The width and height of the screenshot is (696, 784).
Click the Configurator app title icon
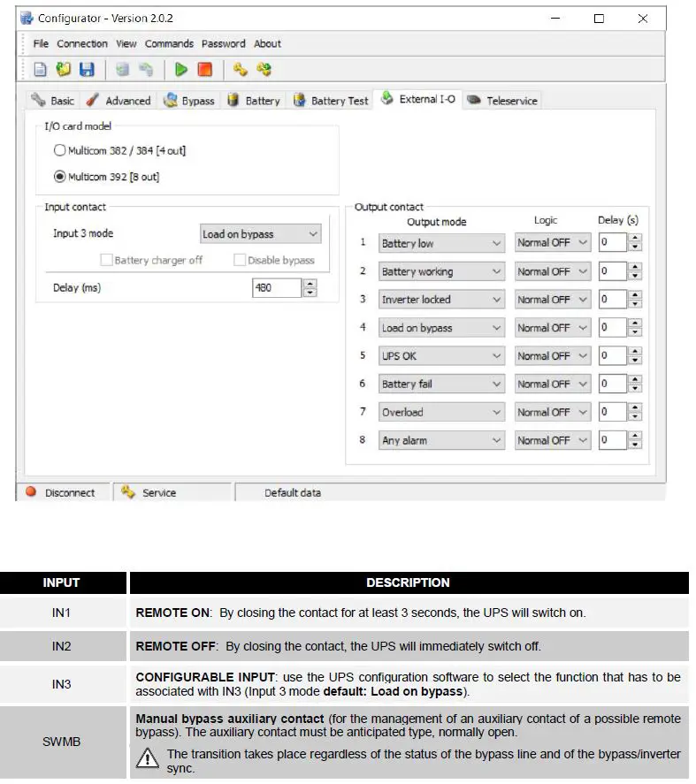27,19
